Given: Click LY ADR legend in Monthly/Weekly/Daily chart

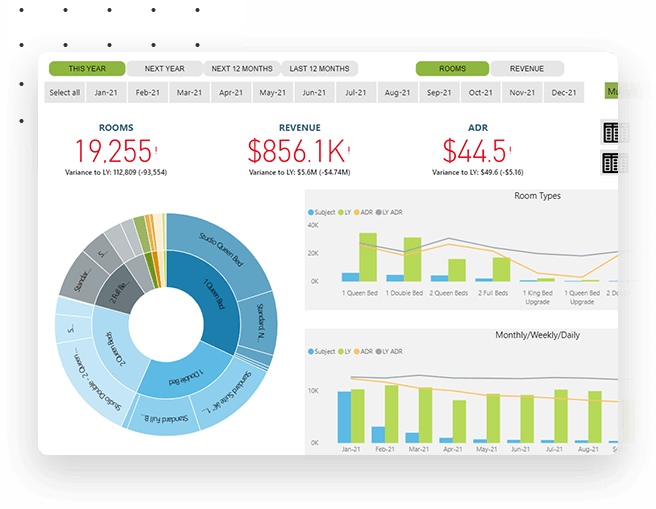Looking at the screenshot, I should 389,352.
